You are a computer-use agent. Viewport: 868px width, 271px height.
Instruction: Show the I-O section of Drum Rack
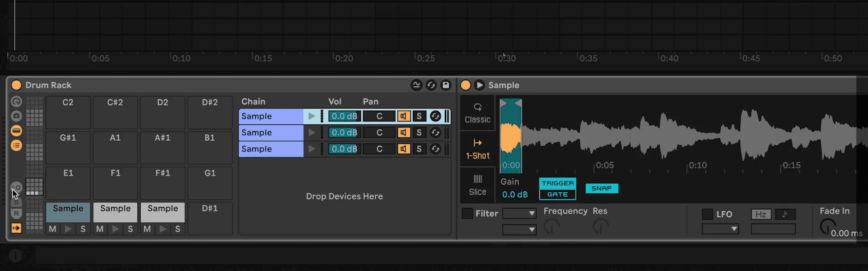click(x=16, y=187)
